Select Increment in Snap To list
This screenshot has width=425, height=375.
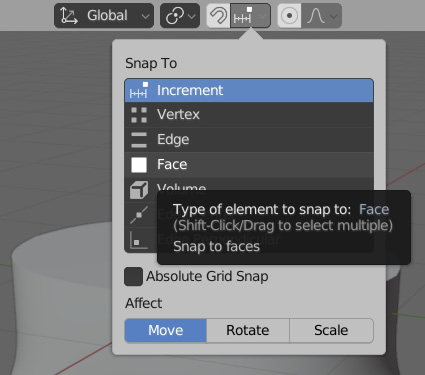coord(249,90)
